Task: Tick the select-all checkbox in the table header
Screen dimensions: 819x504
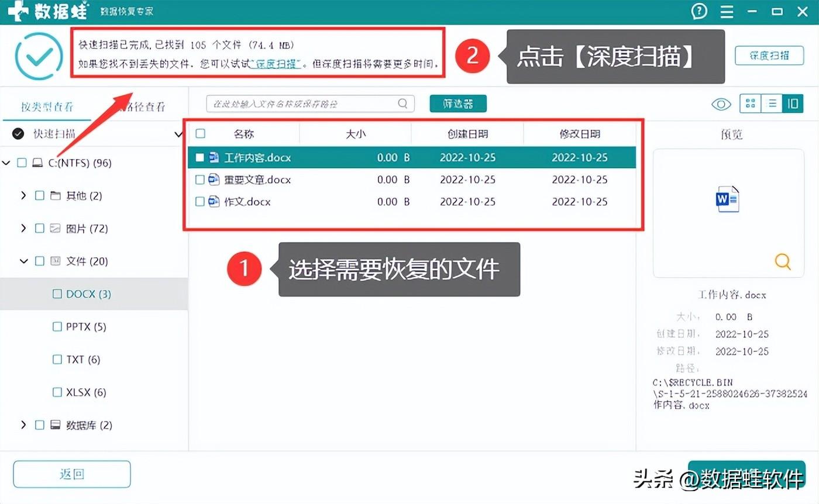Action: coord(200,133)
